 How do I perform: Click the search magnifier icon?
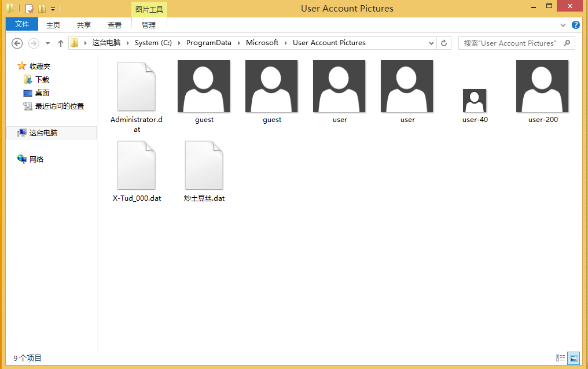coord(567,43)
